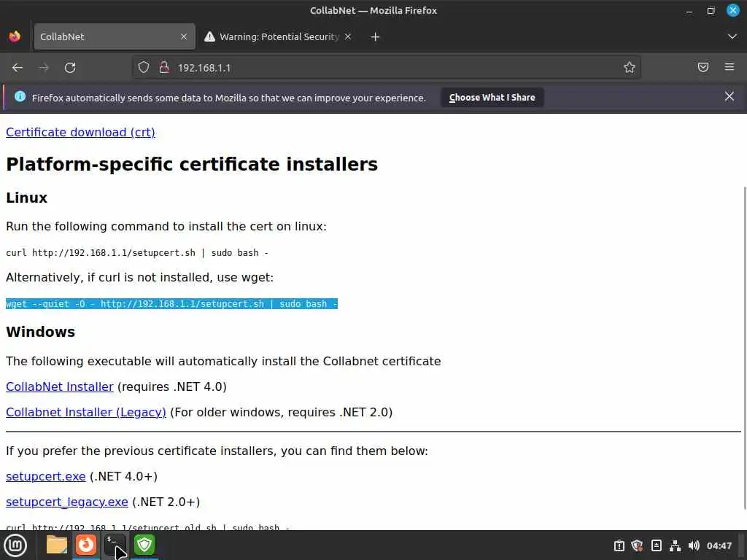
Task: Open the network connection tray icon
Action: 675,545
